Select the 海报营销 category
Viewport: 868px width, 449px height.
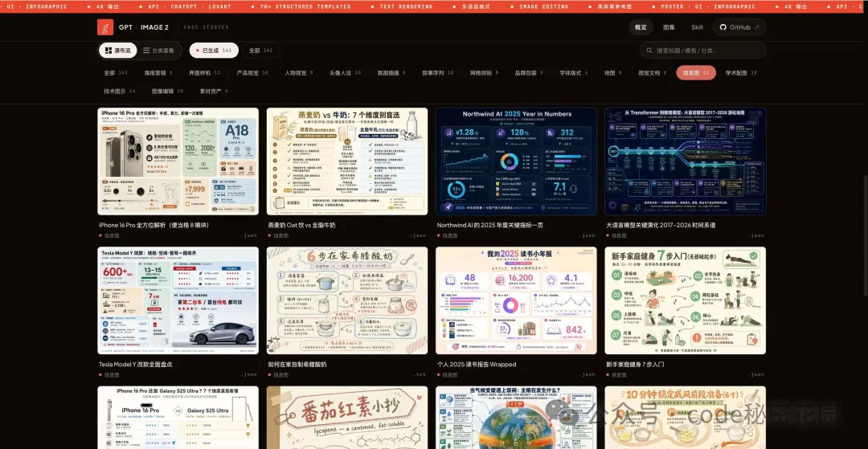tap(158, 72)
